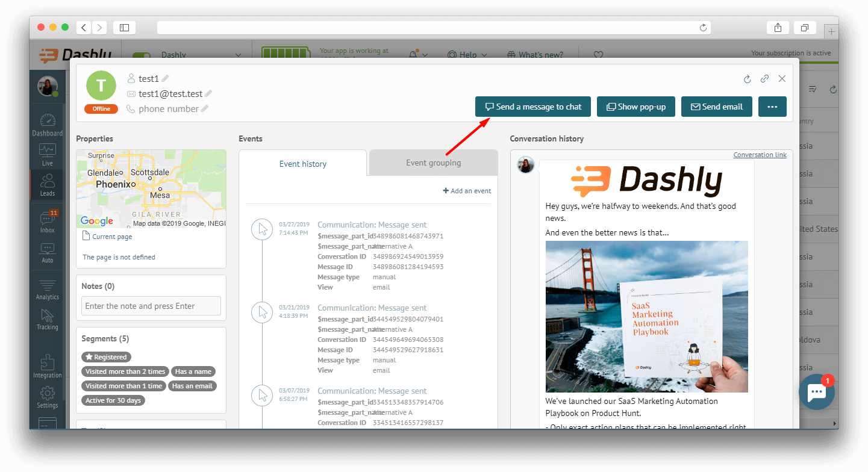Reload the page from the address bar

click(703, 28)
